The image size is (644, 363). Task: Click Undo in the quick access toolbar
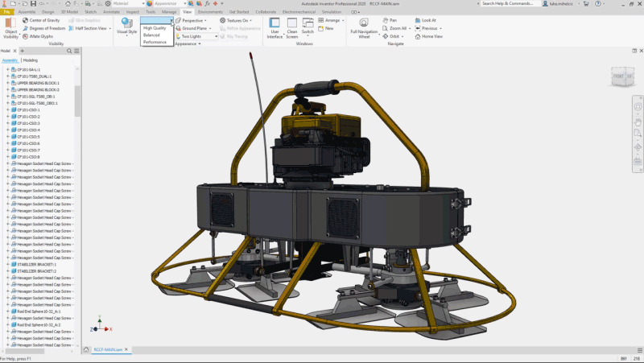[42, 4]
